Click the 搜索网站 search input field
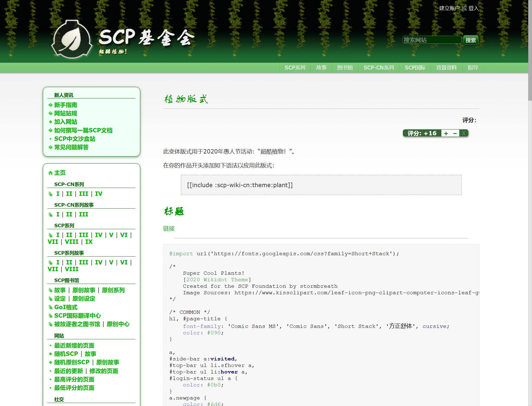The height and width of the screenshot is (406, 532). pyautogui.click(x=432, y=40)
